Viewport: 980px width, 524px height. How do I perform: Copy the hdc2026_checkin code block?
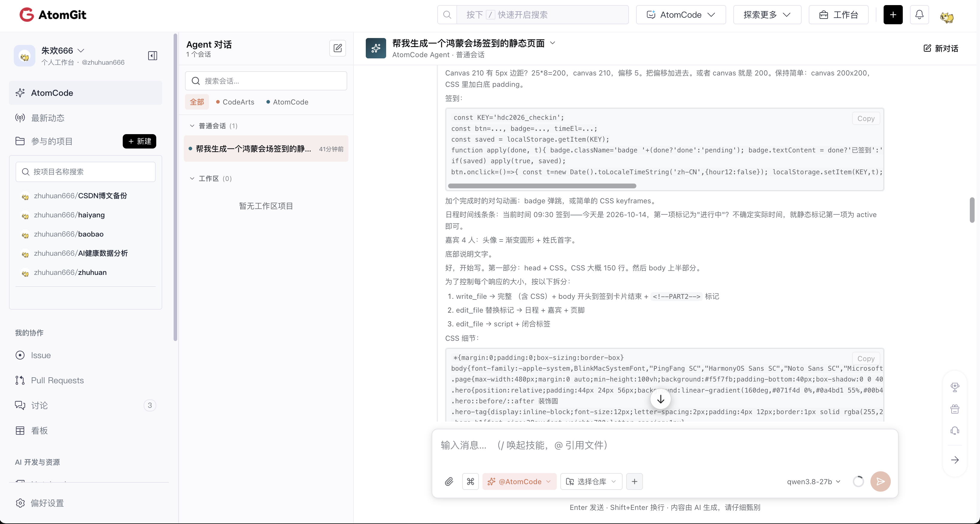tap(866, 118)
